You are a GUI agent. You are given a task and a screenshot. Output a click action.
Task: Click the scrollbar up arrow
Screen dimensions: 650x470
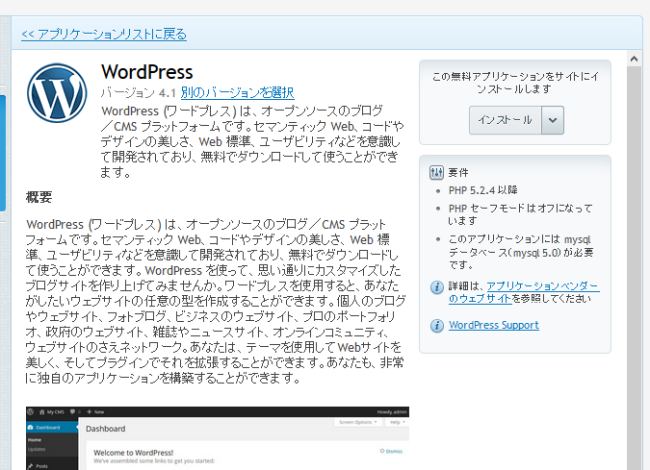click(x=634, y=59)
